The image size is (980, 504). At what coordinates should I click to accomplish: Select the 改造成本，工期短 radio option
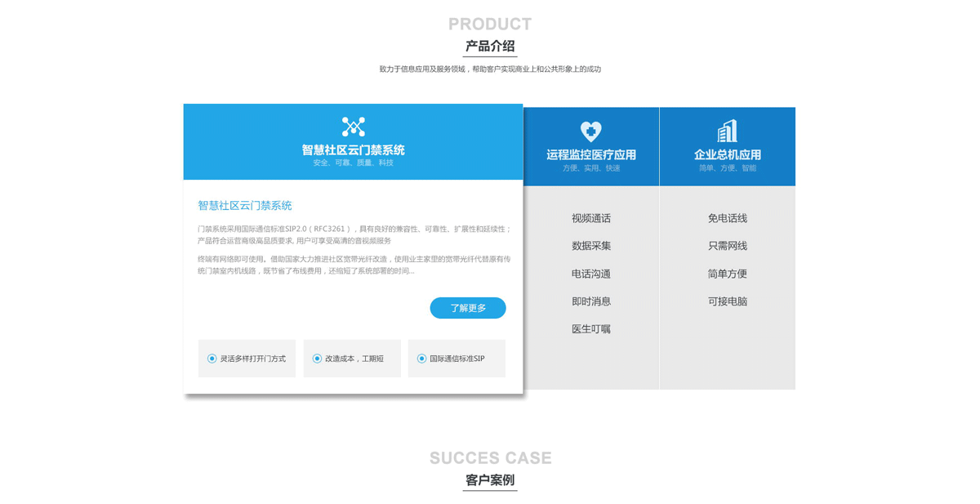352,359
